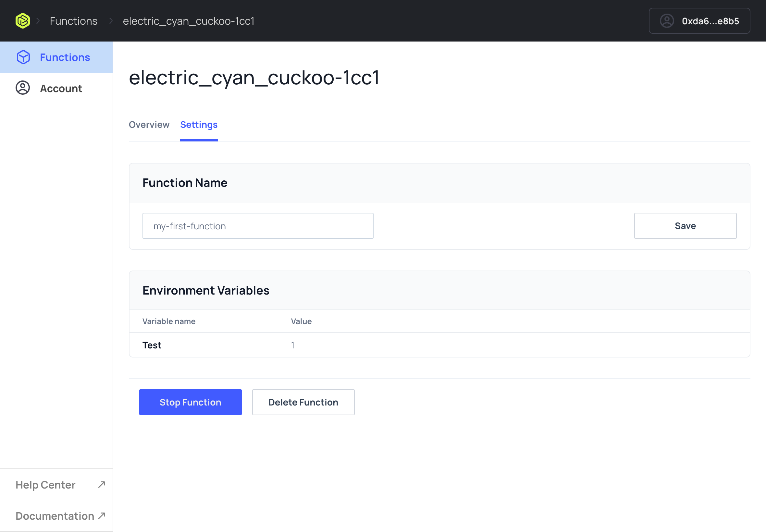Click the app logo in the top bar

(22, 20)
